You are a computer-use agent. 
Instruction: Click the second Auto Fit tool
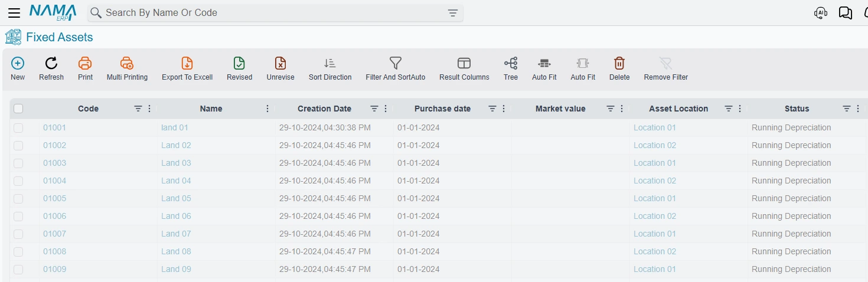(583, 69)
